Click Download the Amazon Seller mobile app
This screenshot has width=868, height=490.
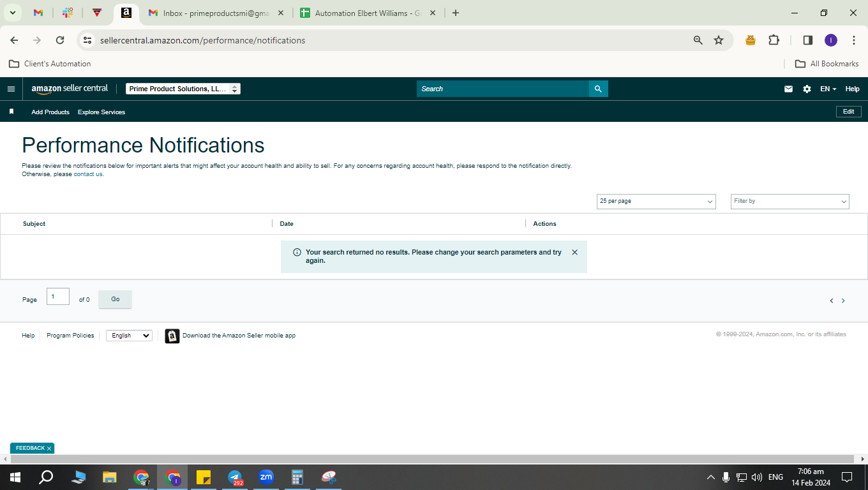tap(239, 336)
